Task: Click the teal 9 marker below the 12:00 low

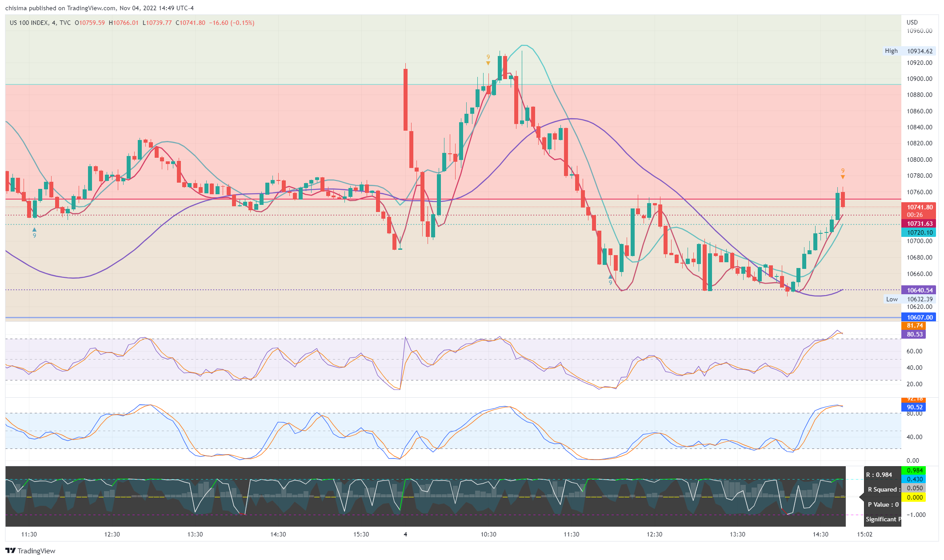Action: click(610, 282)
